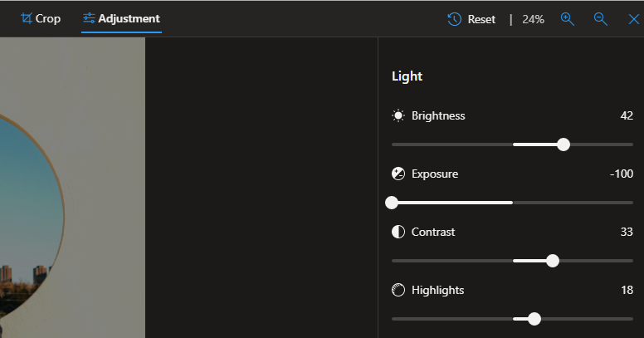Switch to the Crop tab

point(40,18)
